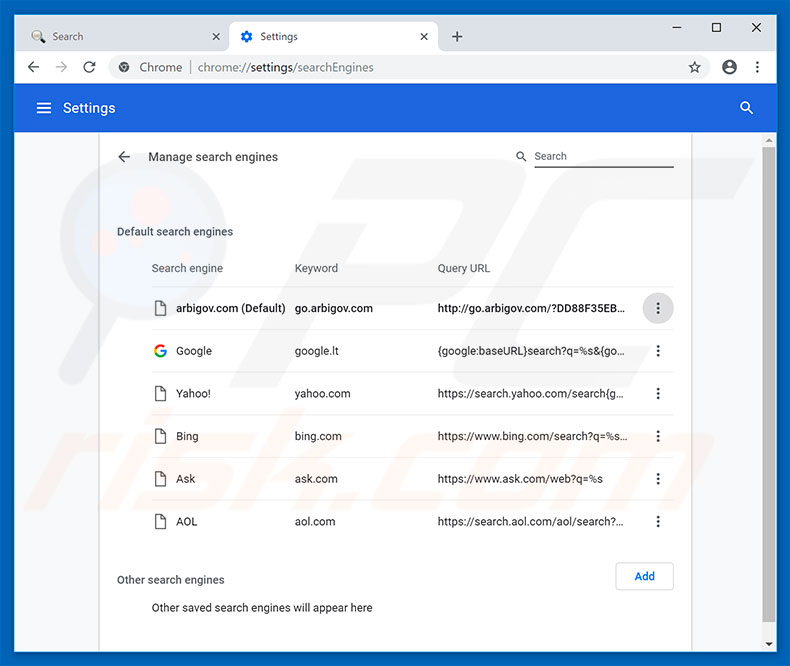The width and height of the screenshot is (790, 666).
Task: Click the Ask page icon
Action: (x=160, y=479)
